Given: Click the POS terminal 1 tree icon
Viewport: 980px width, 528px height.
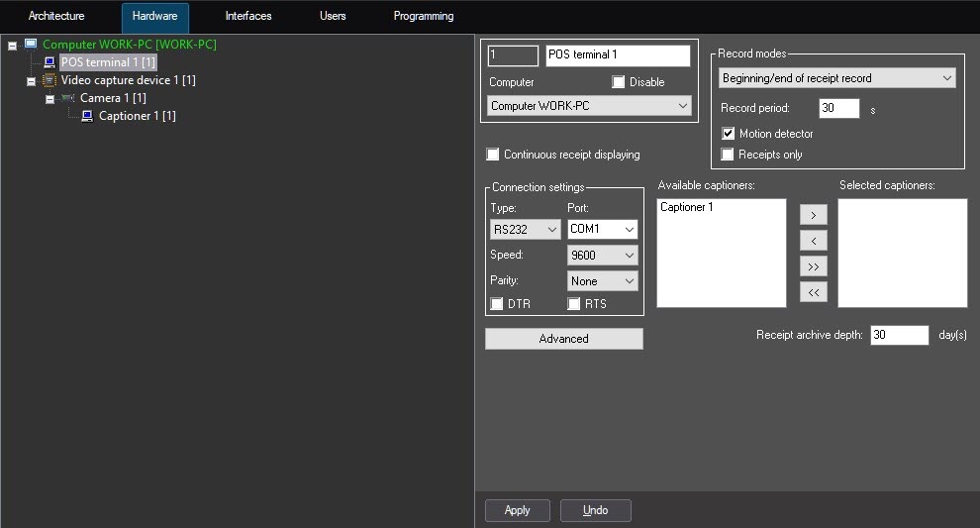Looking at the screenshot, I should coord(49,62).
